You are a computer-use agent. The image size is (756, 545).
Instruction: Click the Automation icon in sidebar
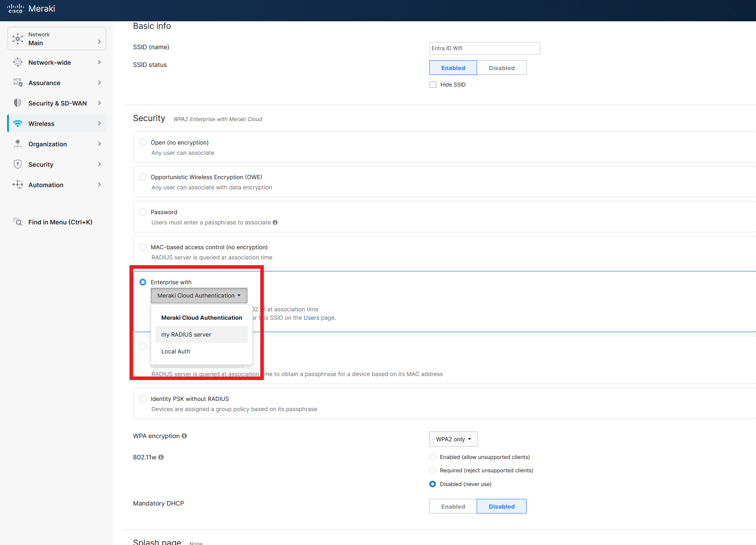(18, 185)
